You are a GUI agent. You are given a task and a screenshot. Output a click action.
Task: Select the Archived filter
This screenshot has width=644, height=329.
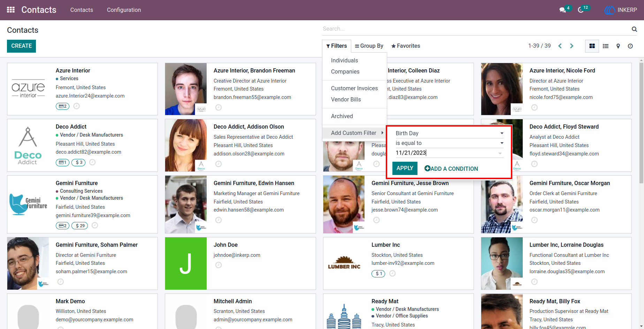pos(354,116)
